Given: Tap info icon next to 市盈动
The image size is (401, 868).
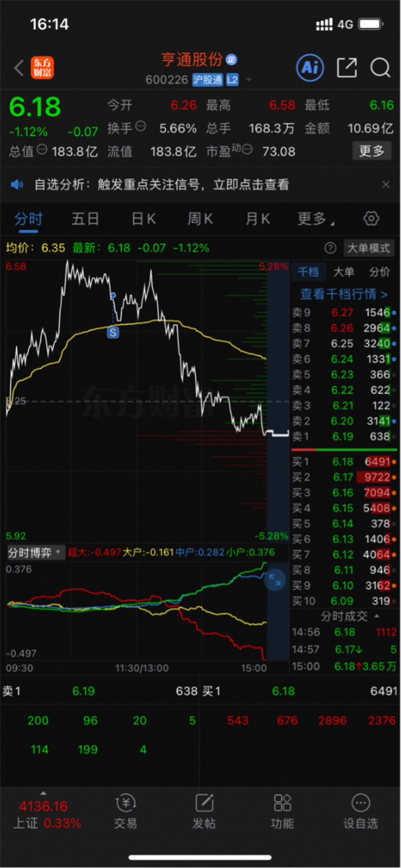Looking at the screenshot, I should point(247,150).
